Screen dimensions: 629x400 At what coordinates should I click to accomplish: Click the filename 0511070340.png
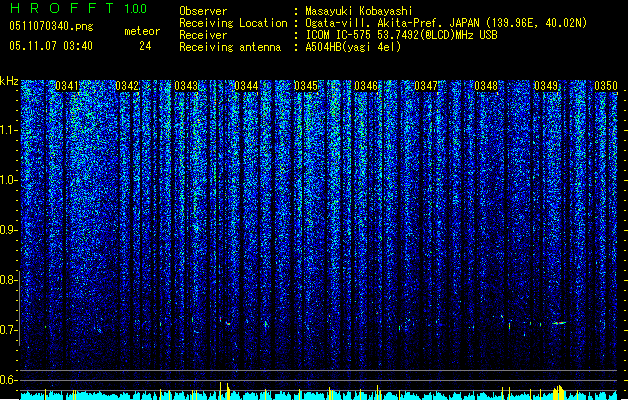pos(51,26)
